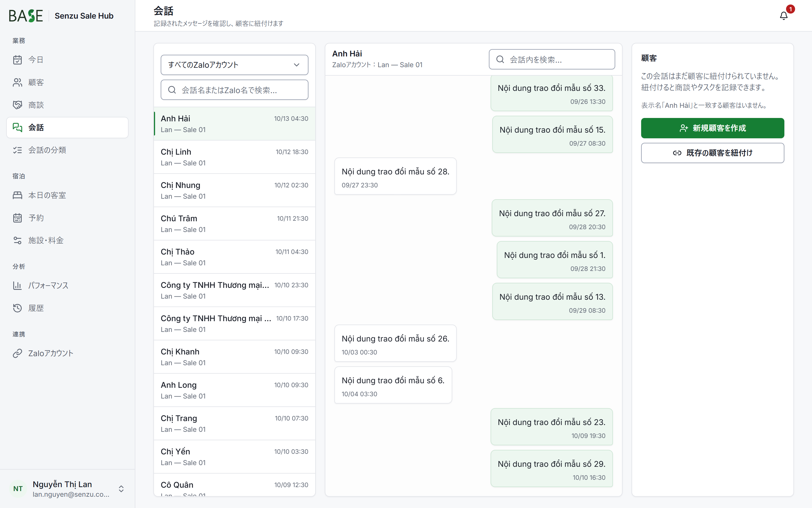
Task: Click the 本日の客室 bed icon
Action: (x=17, y=195)
